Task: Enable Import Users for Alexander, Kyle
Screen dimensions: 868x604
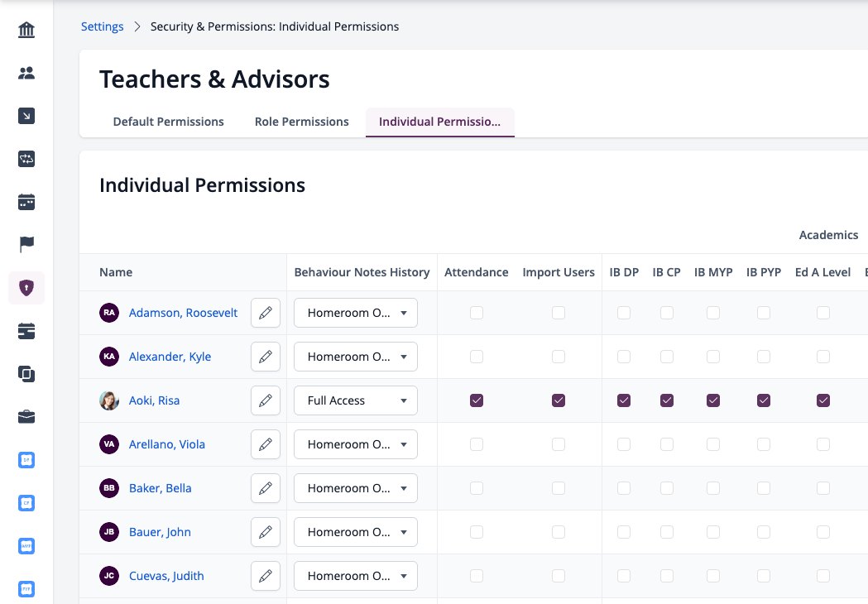Action: tap(559, 357)
